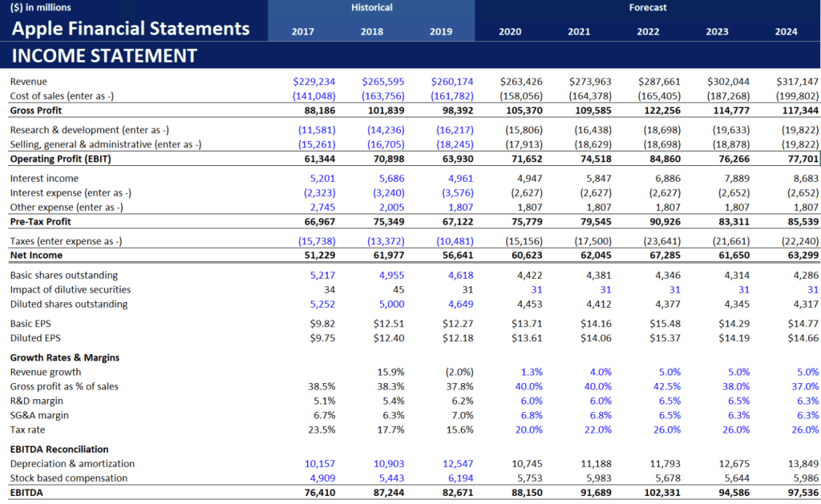Select the 2018 Cost of sales cell

click(x=383, y=96)
